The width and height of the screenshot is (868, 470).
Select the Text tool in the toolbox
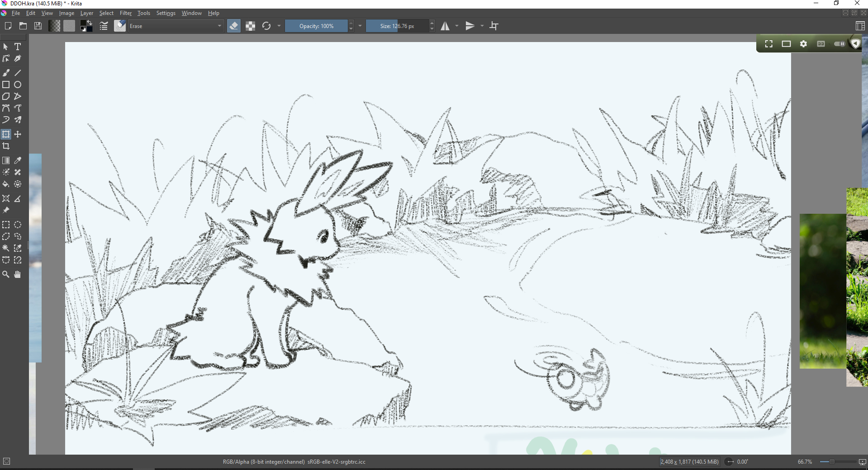click(18, 47)
